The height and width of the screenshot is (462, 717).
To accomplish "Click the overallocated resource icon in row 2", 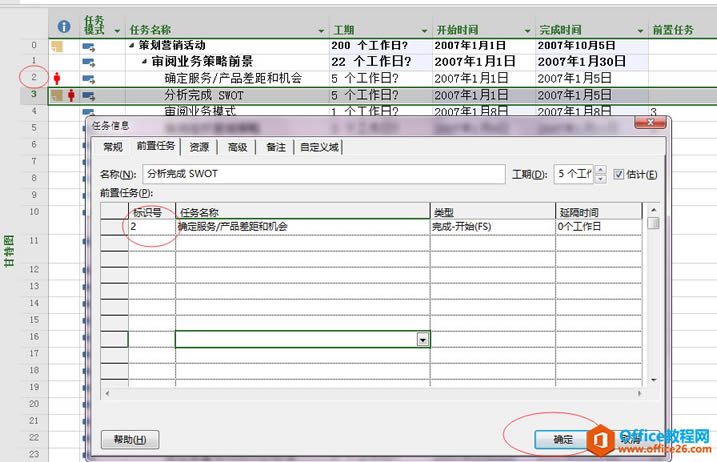I will pos(56,77).
